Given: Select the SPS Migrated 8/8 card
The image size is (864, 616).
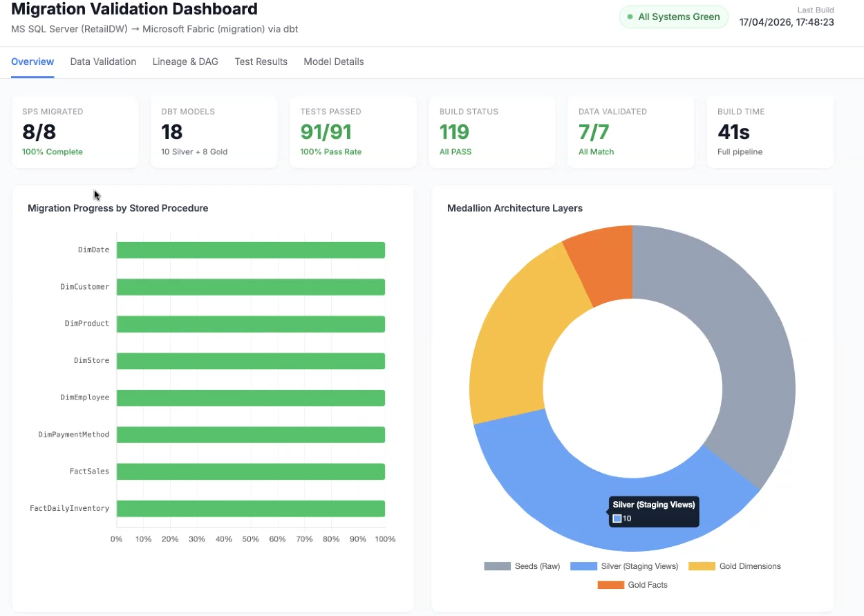Looking at the screenshot, I should click(75, 132).
